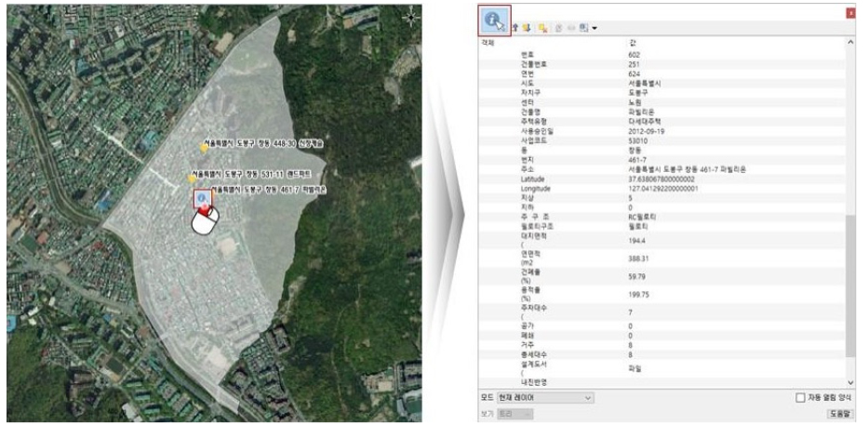Click the yellow pin labeled 창동 531-11
This screenshot has height=424, width=868.
pyautogui.click(x=192, y=178)
